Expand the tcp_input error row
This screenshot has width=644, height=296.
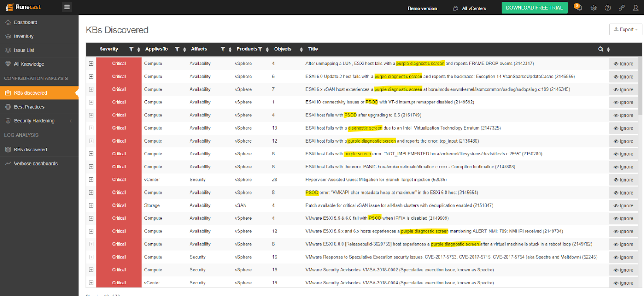click(91, 141)
